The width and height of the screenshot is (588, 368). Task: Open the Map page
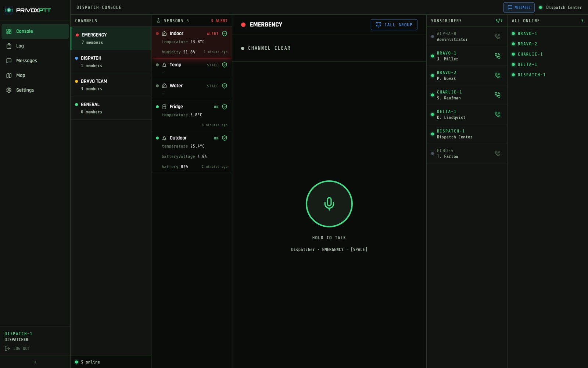(35, 75)
